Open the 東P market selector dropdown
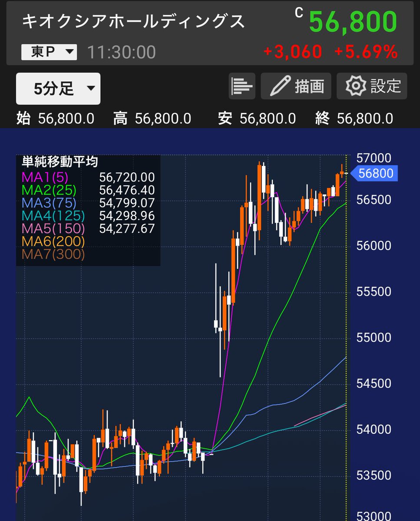This screenshot has height=521, width=420. pyautogui.click(x=49, y=53)
